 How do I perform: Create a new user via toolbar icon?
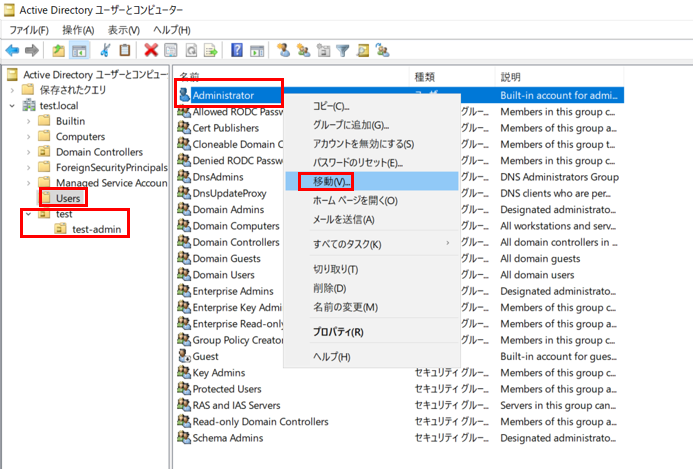pyautogui.click(x=284, y=50)
